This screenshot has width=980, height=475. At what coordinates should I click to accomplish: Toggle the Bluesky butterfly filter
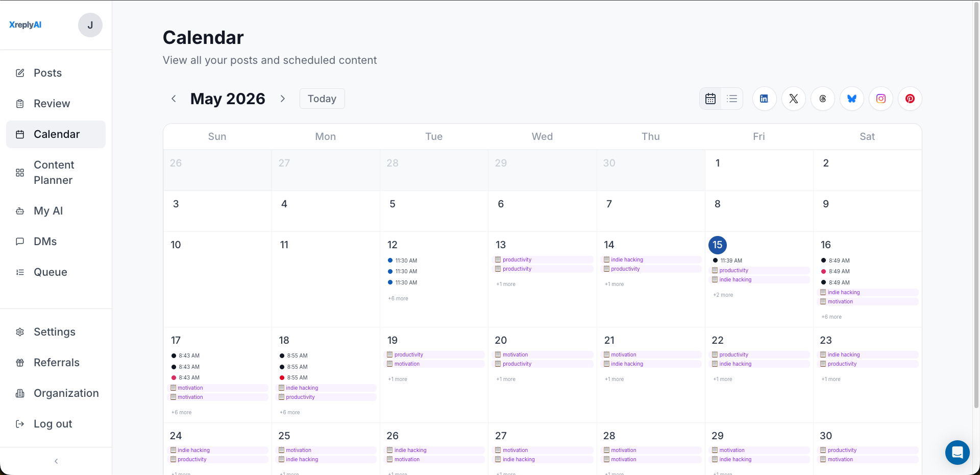[851, 99]
